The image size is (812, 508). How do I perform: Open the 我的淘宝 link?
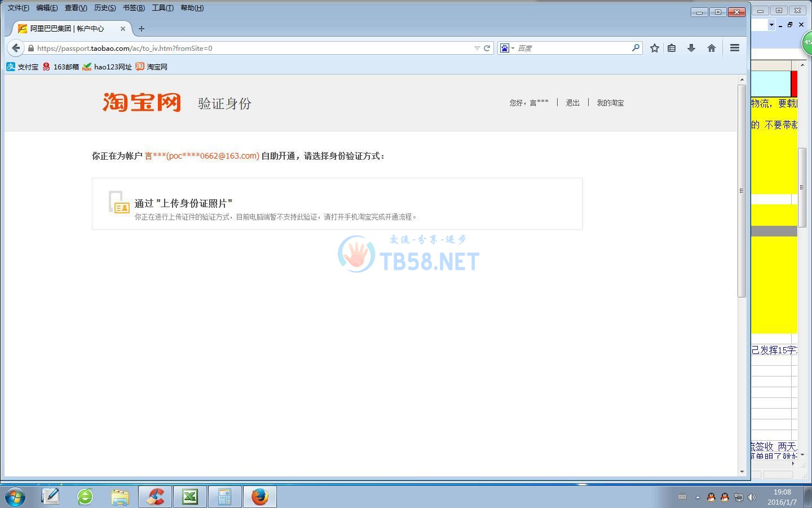click(610, 103)
